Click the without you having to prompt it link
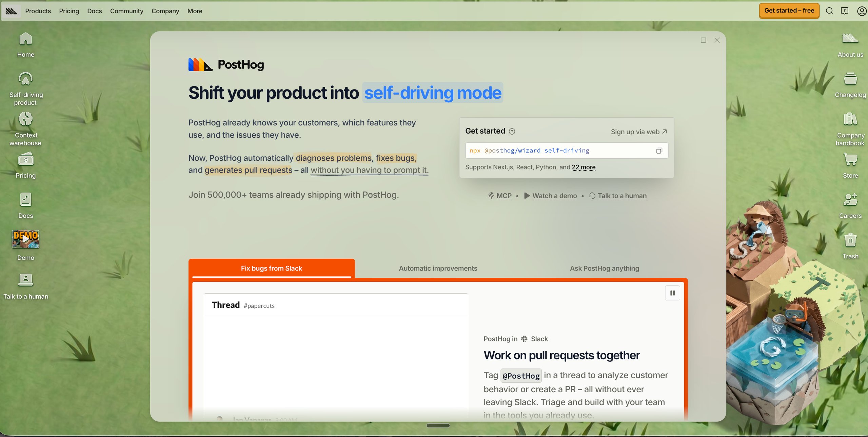The height and width of the screenshot is (437, 868). pos(369,170)
